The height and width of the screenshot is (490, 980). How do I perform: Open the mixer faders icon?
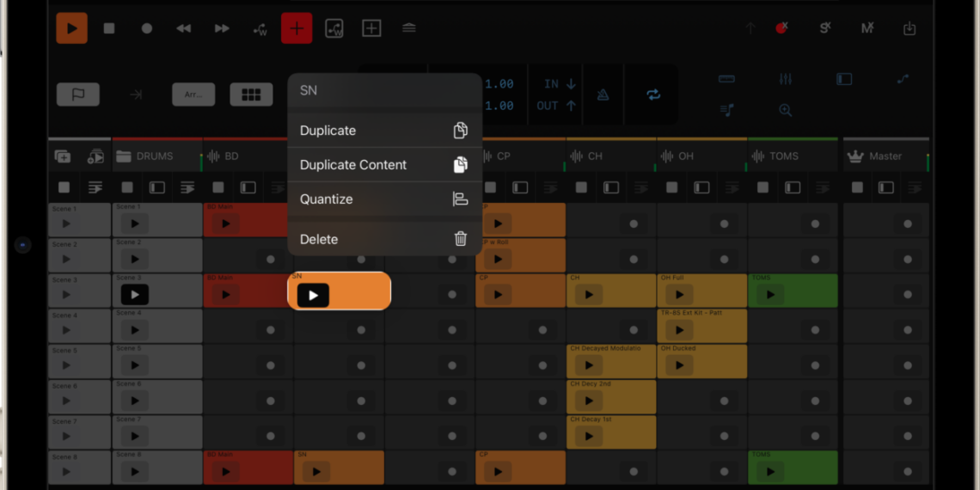point(785,79)
